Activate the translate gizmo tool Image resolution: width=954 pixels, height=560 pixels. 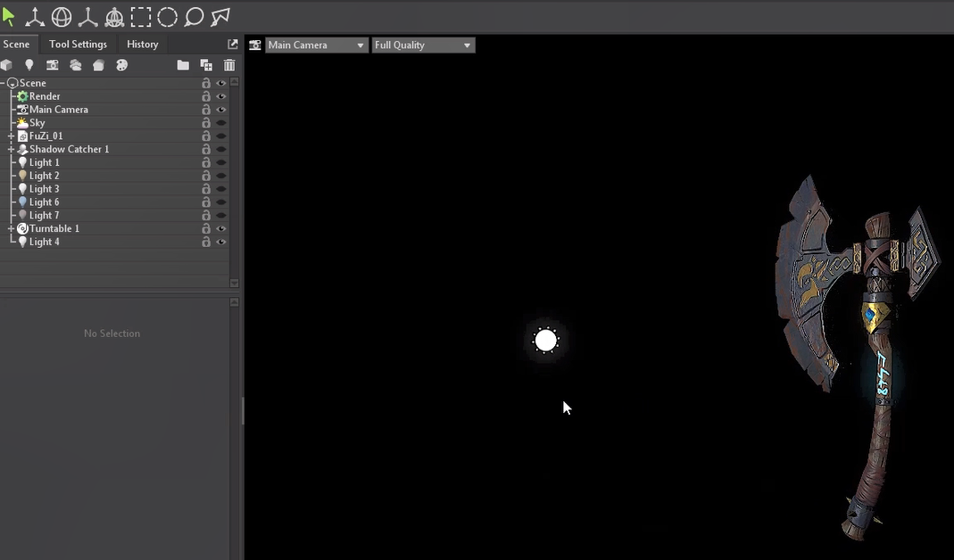point(35,16)
